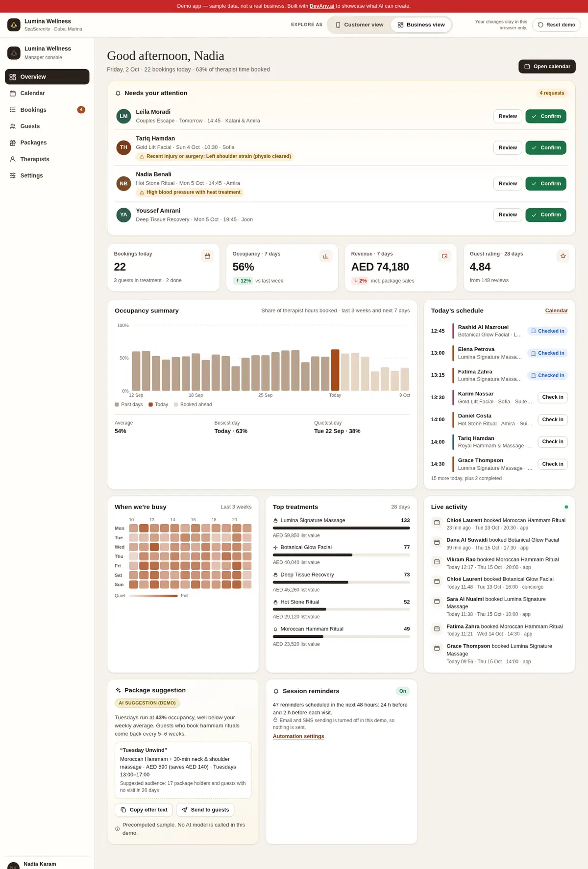588x869 pixels.
Task: Click calendar icon next to Sara Al Nuaimi activity
Action: [x=437, y=601]
